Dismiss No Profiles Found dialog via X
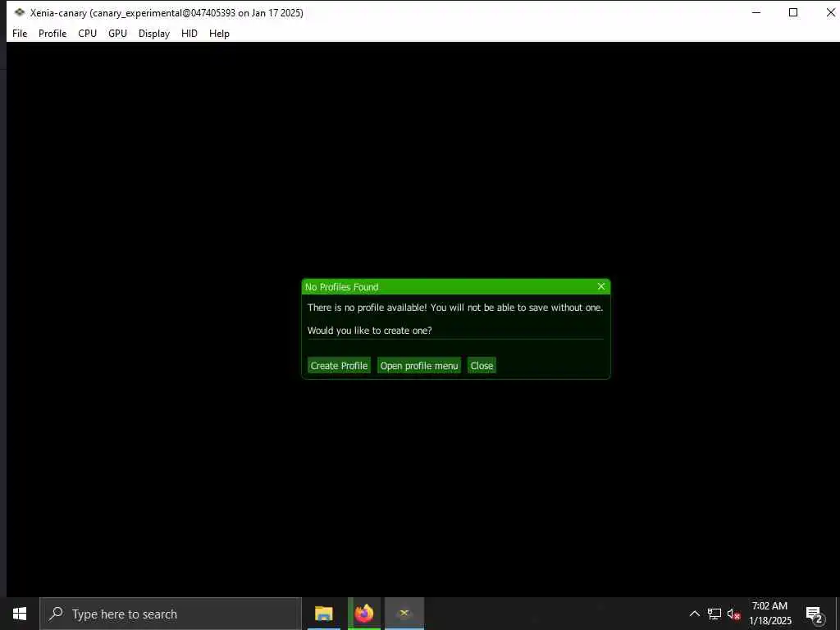Image resolution: width=840 pixels, height=630 pixels. 601,286
